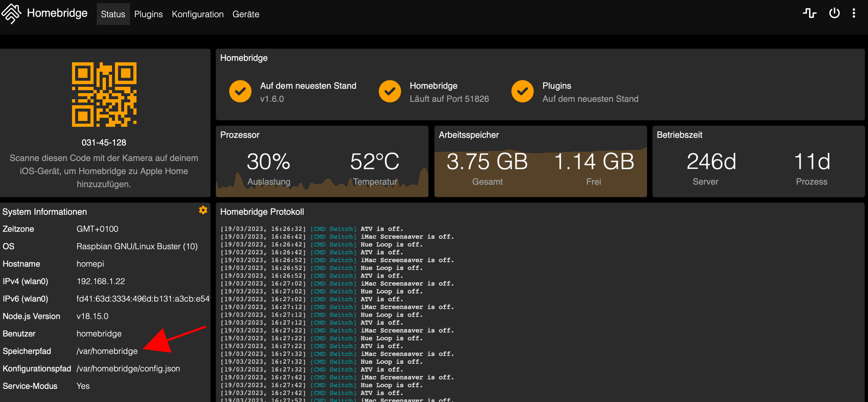Click the 246d Server uptime value
The width and height of the screenshot is (868, 402).
[712, 161]
